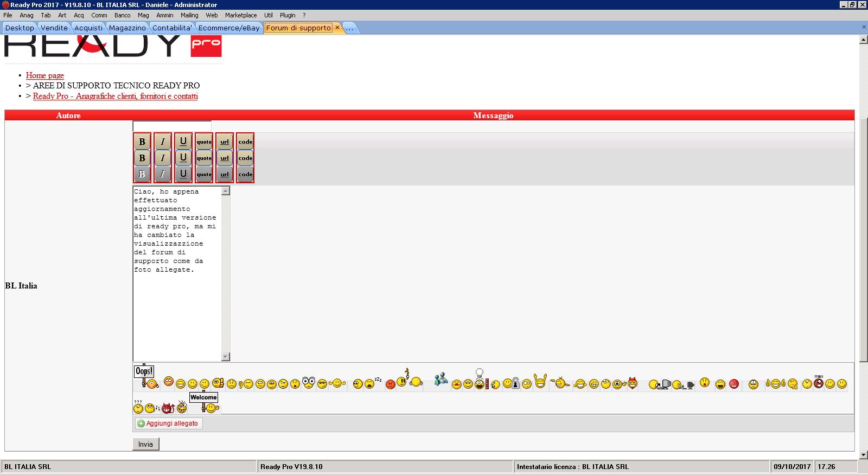
Task: Click the message box scroll-down arrow
Action: click(x=226, y=357)
